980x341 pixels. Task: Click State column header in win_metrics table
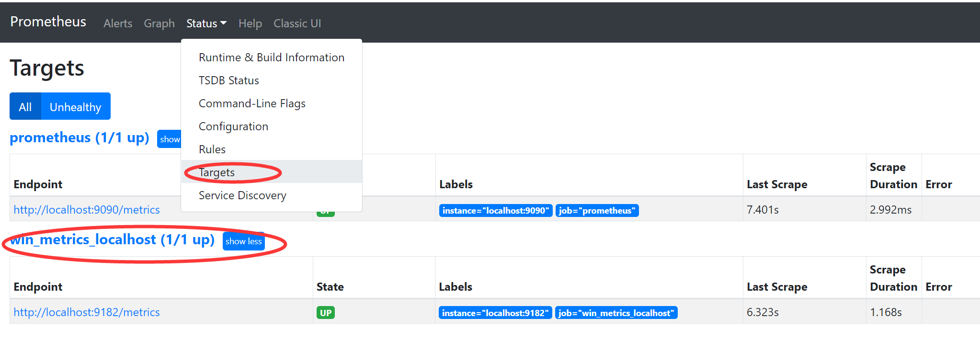(330, 287)
